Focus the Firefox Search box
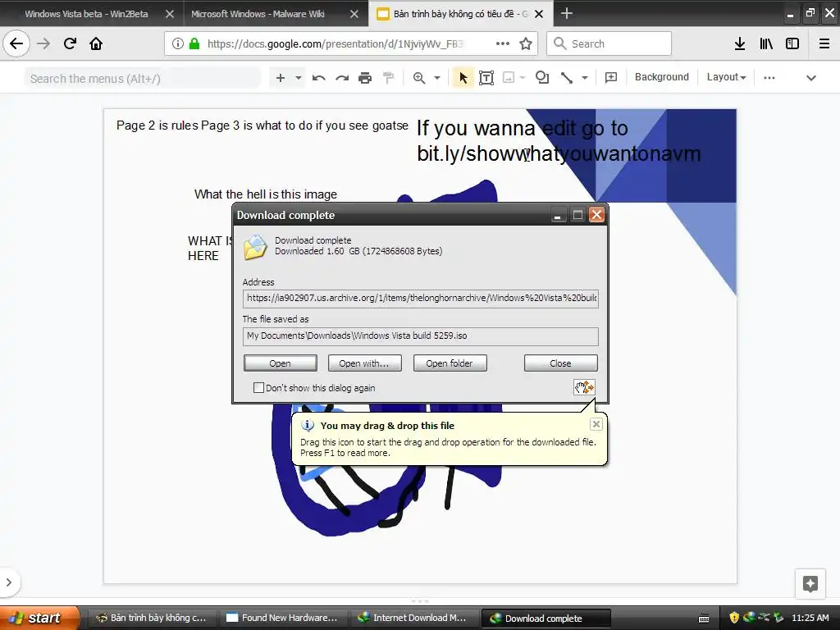Screen dimensions: 840x630 [x=609, y=43]
